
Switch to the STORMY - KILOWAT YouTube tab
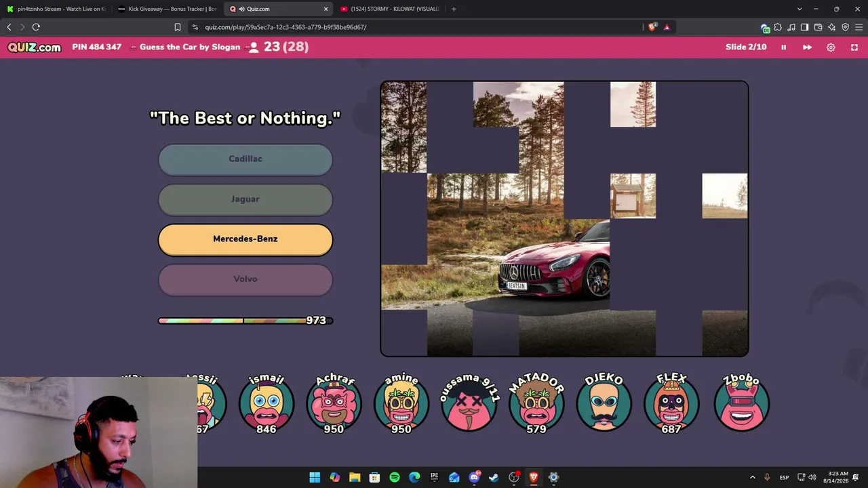[390, 9]
